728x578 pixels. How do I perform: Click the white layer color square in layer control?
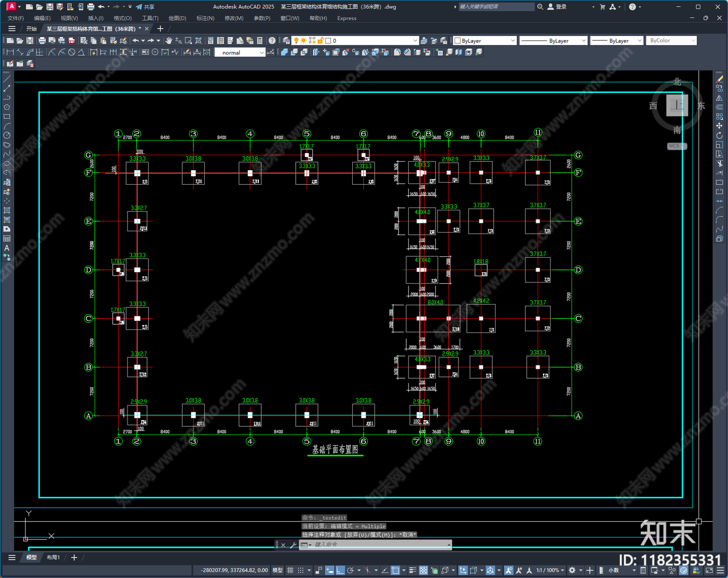coord(328,41)
